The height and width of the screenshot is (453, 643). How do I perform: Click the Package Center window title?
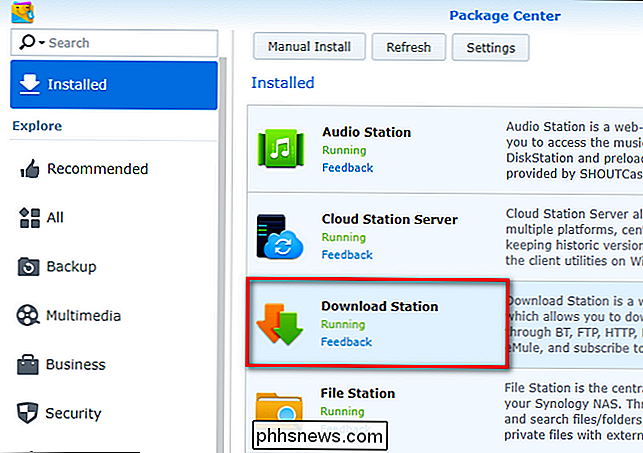point(505,16)
